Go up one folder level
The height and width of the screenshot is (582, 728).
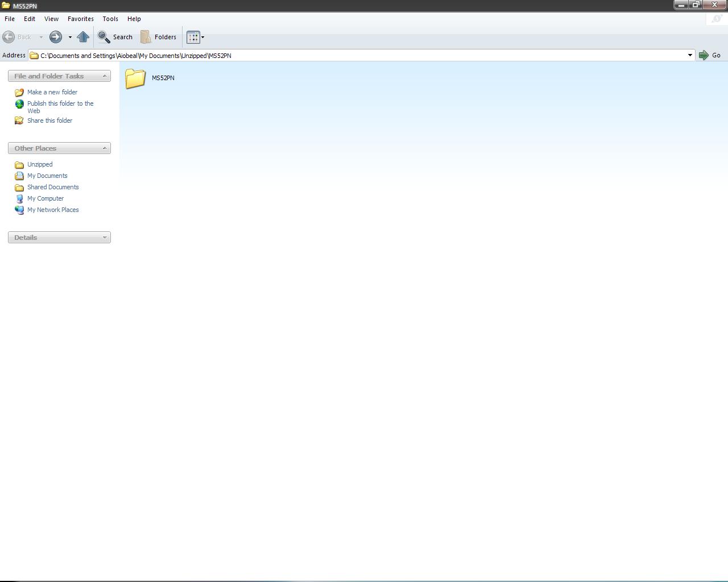pos(83,37)
